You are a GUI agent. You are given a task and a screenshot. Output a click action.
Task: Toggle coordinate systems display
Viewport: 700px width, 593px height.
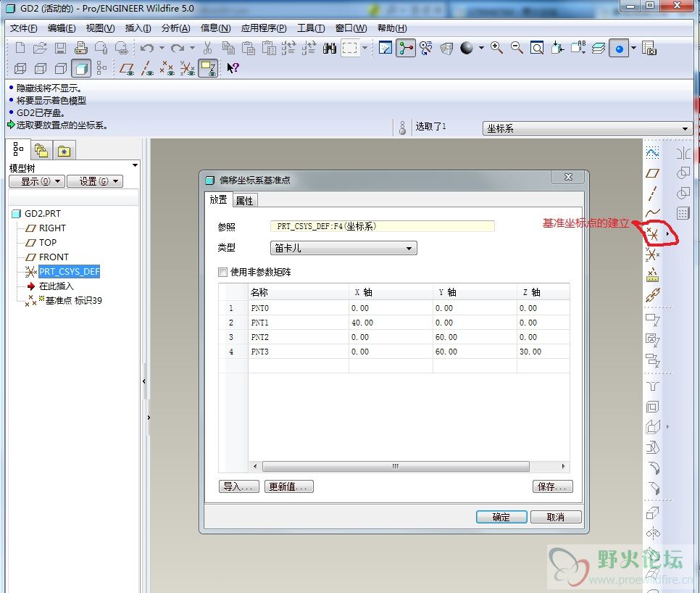click(x=188, y=68)
